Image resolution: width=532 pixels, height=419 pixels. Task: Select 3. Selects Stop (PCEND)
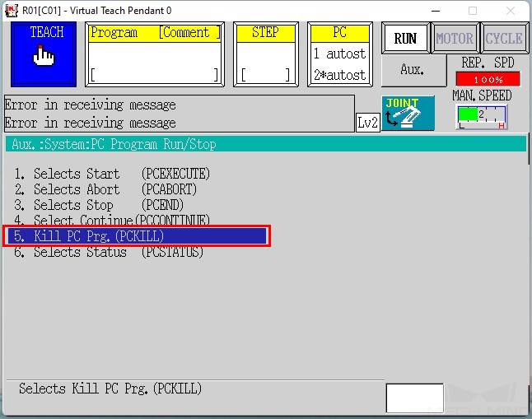tap(99, 205)
